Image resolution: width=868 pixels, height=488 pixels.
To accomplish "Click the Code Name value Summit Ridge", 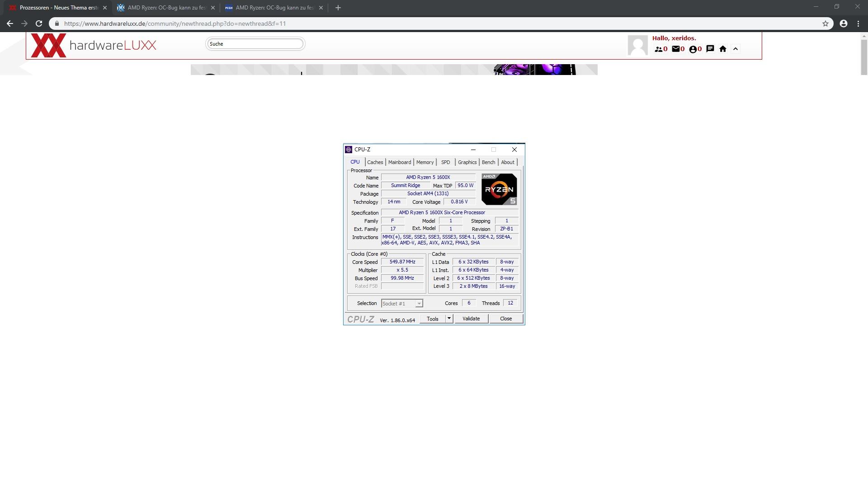I will (x=406, y=186).
